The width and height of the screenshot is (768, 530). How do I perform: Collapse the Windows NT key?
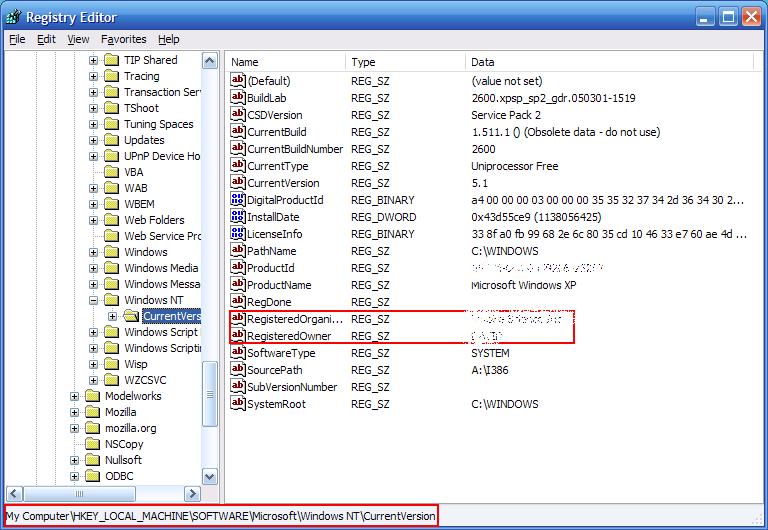tap(94, 300)
